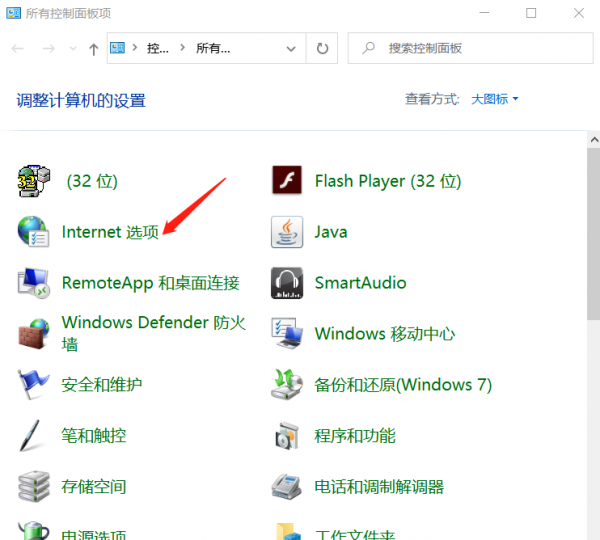The width and height of the screenshot is (600, 540).
Task: Go back with the back arrow
Action: coord(18,49)
